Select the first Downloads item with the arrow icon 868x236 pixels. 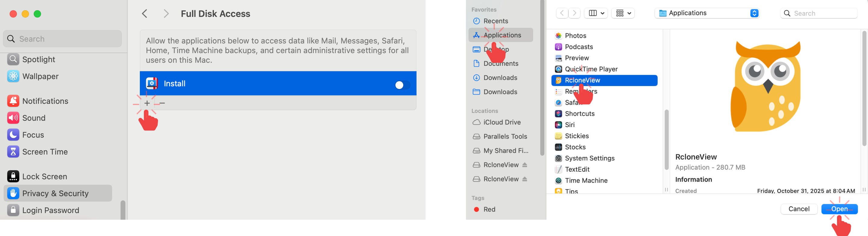(x=500, y=78)
